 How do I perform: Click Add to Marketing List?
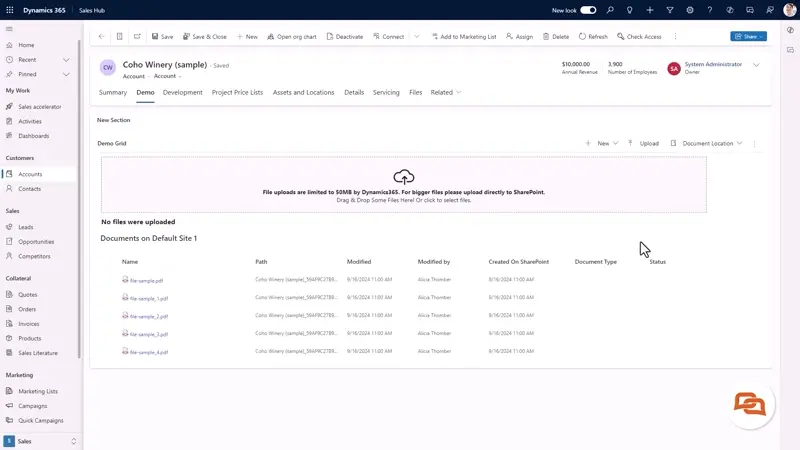[464, 37]
